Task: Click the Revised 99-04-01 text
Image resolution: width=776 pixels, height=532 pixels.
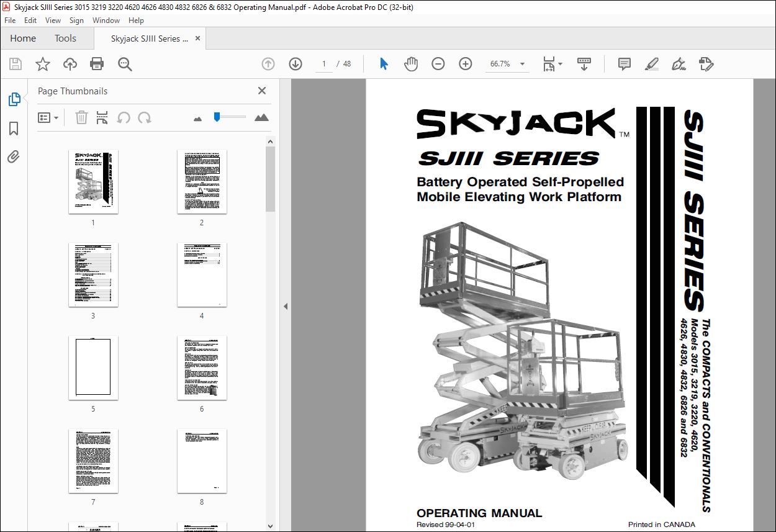Action: coord(446,525)
